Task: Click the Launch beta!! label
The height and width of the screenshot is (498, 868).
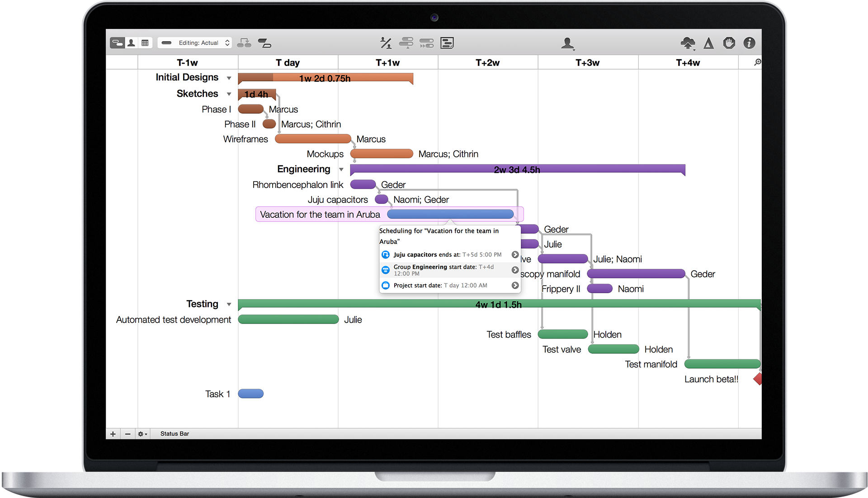Action: tap(712, 380)
